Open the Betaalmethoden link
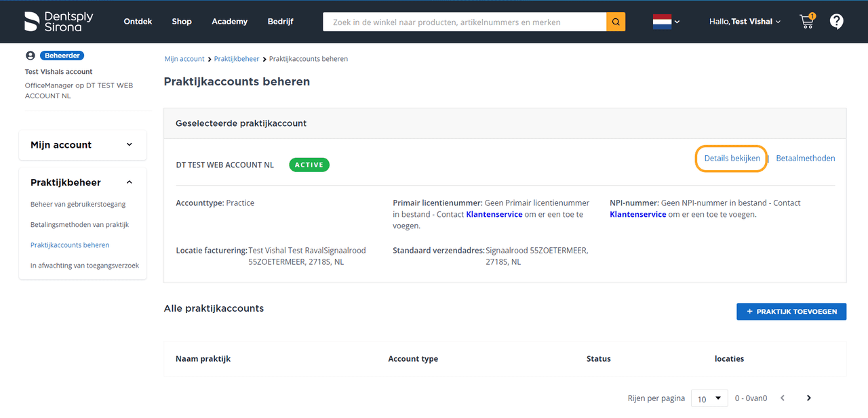The height and width of the screenshot is (418, 868). coord(805,159)
